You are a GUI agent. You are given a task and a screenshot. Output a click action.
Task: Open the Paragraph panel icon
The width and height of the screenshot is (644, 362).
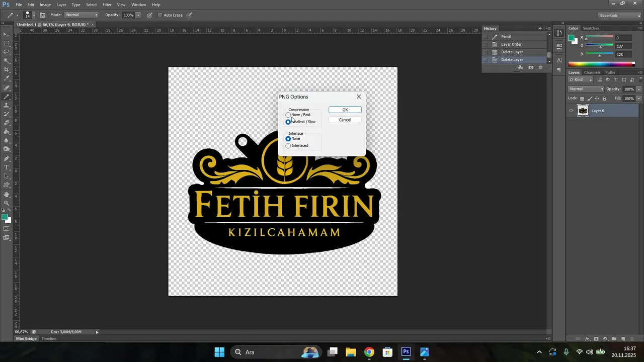coord(559,70)
